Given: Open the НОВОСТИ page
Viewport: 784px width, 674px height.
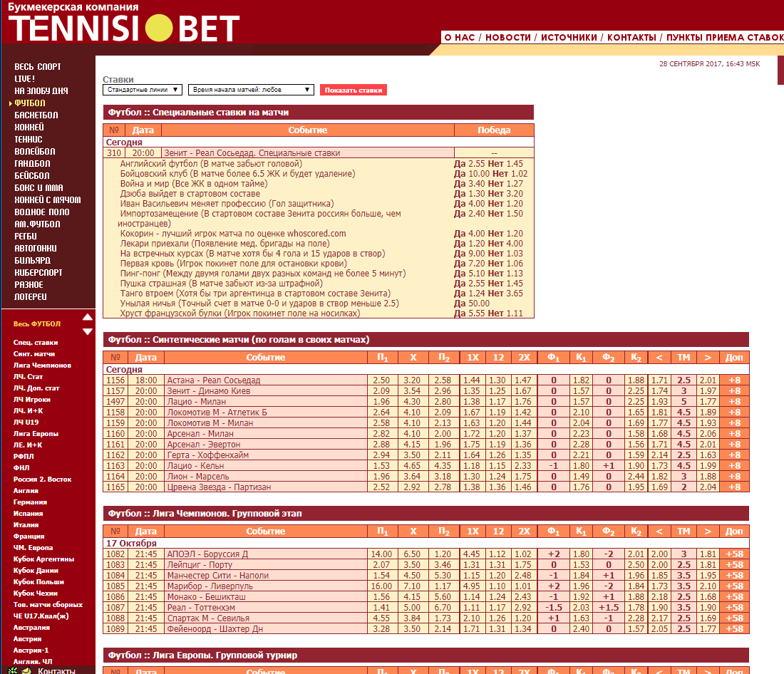Looking at the screenshot, I should (x=508, y=38).
